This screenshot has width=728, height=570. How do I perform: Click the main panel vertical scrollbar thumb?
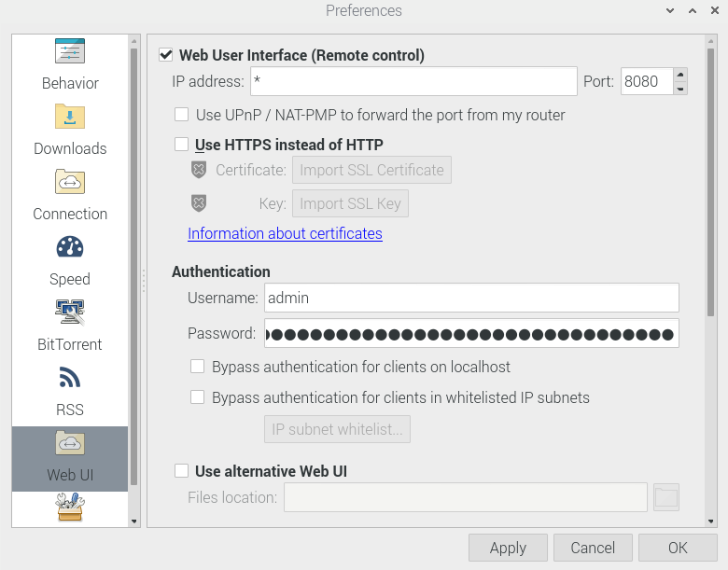[710, 183]
